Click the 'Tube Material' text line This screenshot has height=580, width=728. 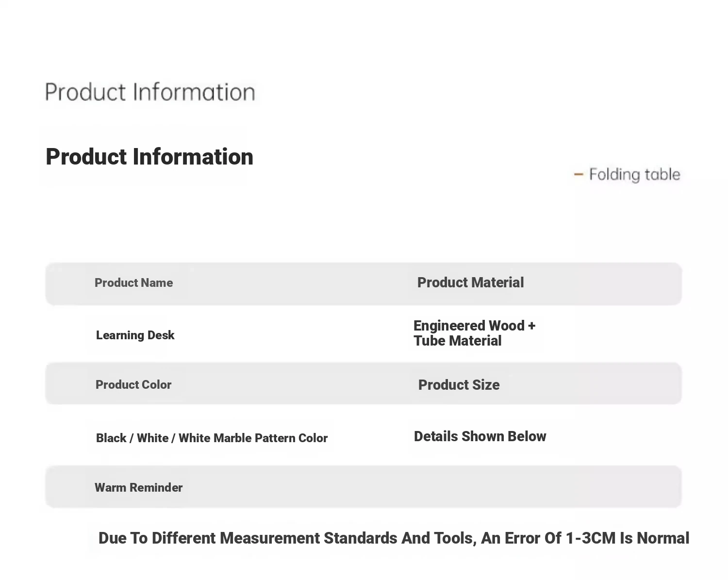[457, 341]
